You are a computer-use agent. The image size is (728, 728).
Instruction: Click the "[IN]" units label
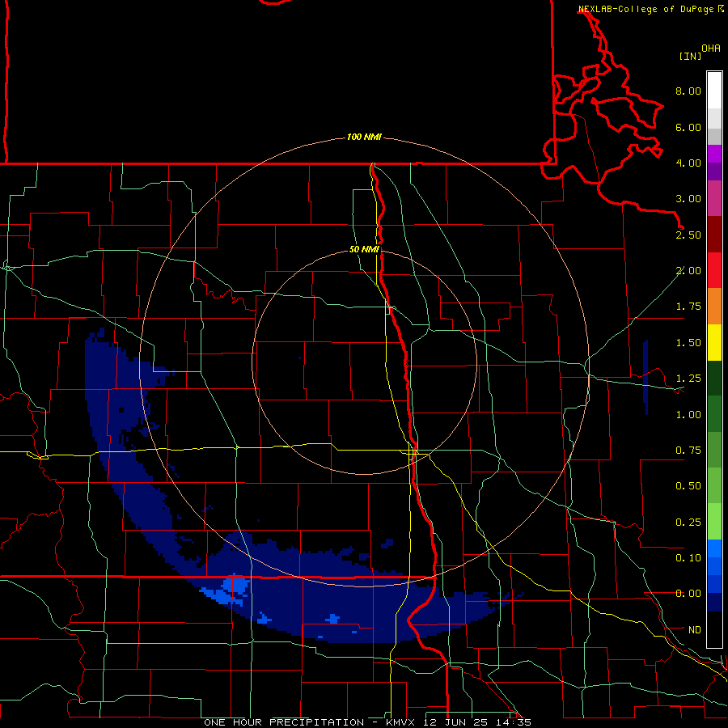coord(690,56)
